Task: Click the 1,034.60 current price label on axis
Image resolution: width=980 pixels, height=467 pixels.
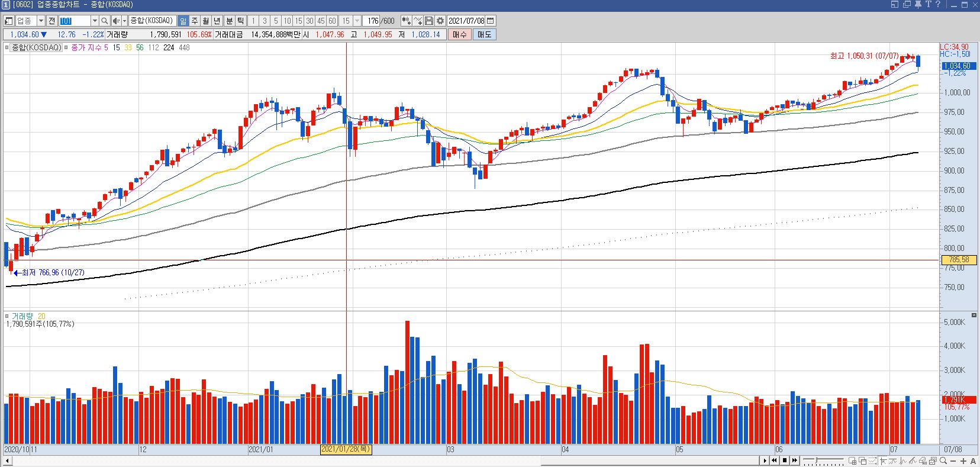Action: coord(958,66)
